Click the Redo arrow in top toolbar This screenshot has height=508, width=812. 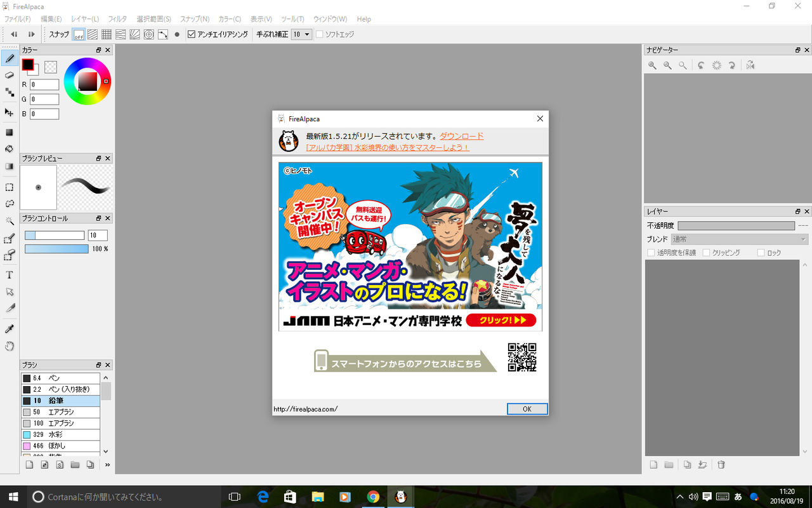pos(31,34)
